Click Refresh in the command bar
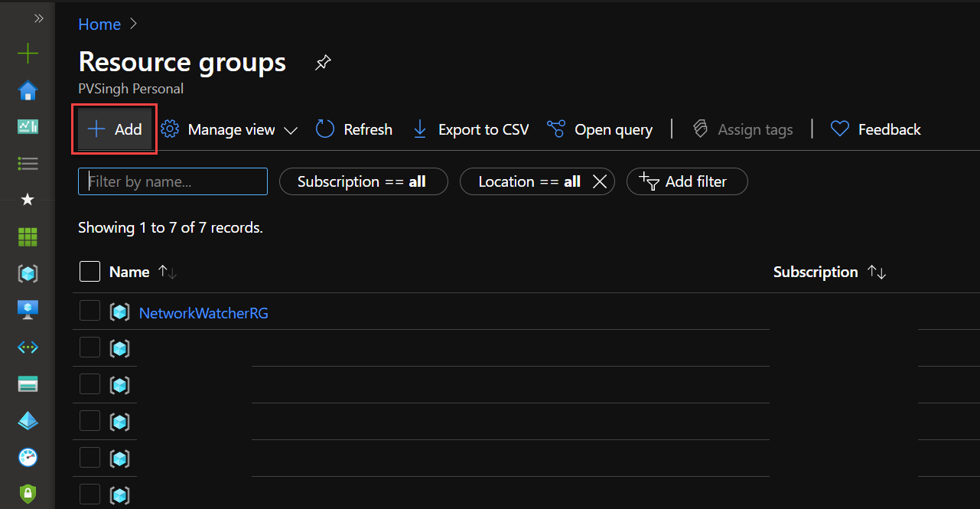The width and height of the screenshot is (980, 509). click(x=355, y=130)
